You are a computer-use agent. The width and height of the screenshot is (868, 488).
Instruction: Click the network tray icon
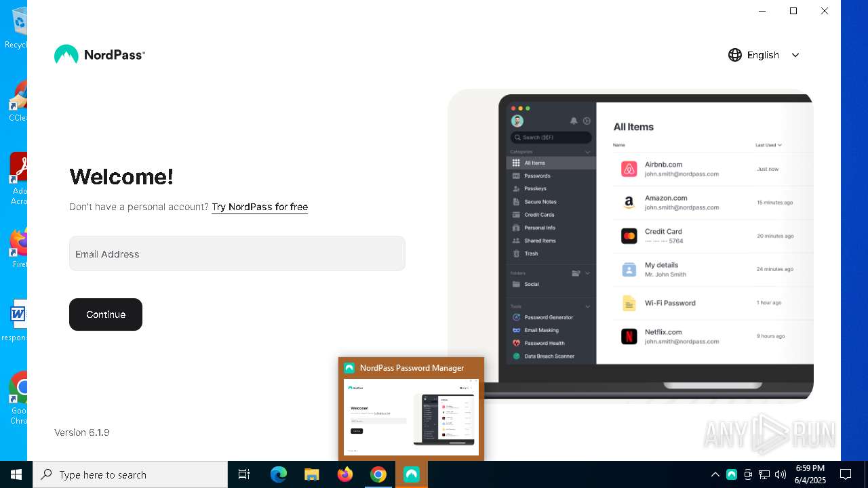tap(764, 474)
